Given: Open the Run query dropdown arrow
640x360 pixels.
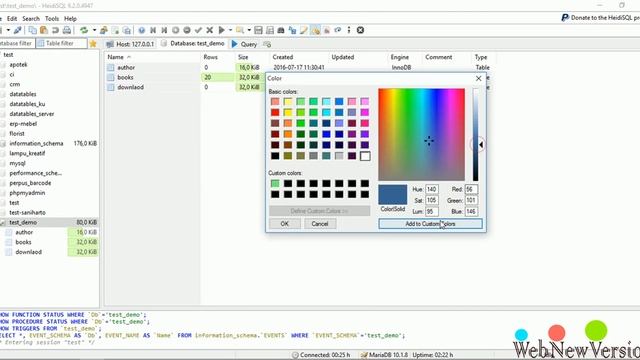Looking at the screenshot, I should coord(230,30).
